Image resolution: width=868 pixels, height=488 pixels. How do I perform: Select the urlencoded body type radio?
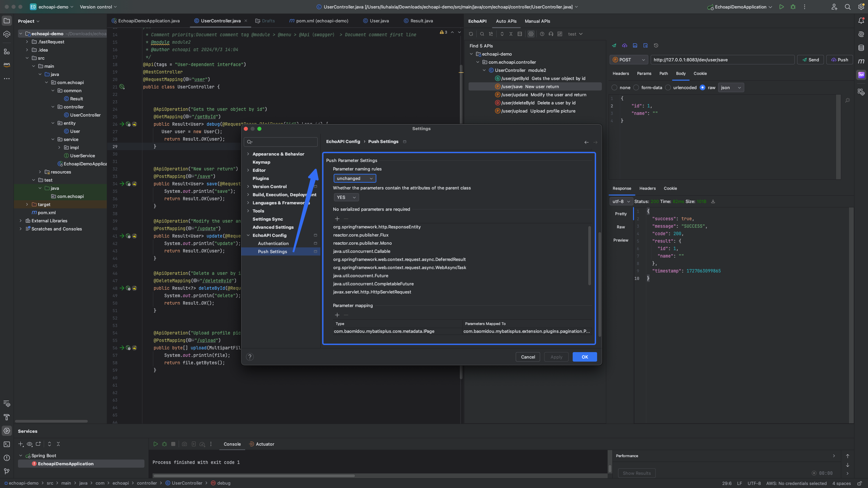(668, 87)
